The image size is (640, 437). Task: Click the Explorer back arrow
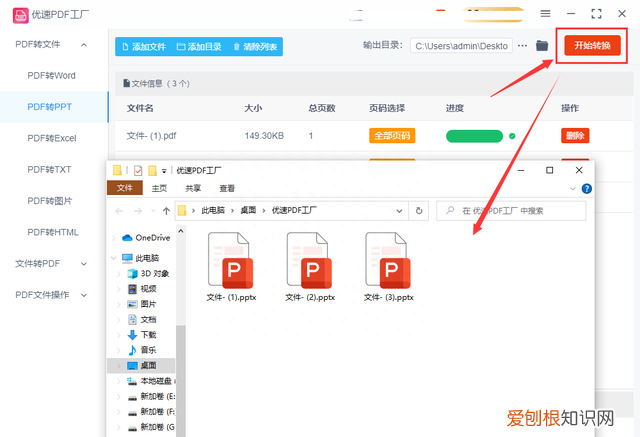[x=119, y=211]
